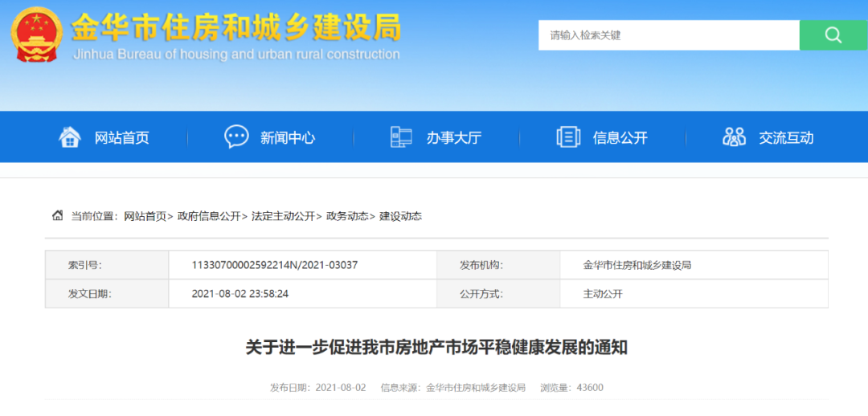Select 信息公开 in the navigation bar

pos(620,138)
